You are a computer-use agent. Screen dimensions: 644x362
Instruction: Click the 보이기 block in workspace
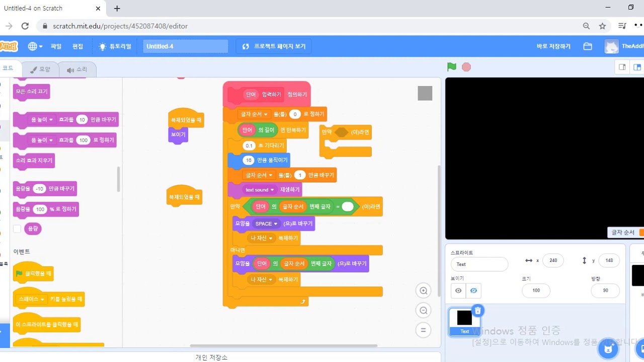178,135
